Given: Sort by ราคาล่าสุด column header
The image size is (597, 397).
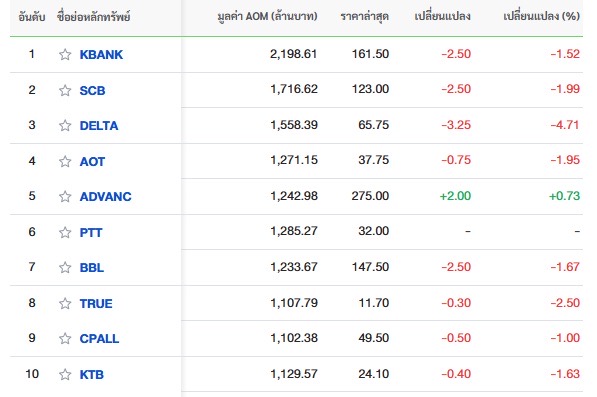Looking at the screenshot, I should (365, 17).
